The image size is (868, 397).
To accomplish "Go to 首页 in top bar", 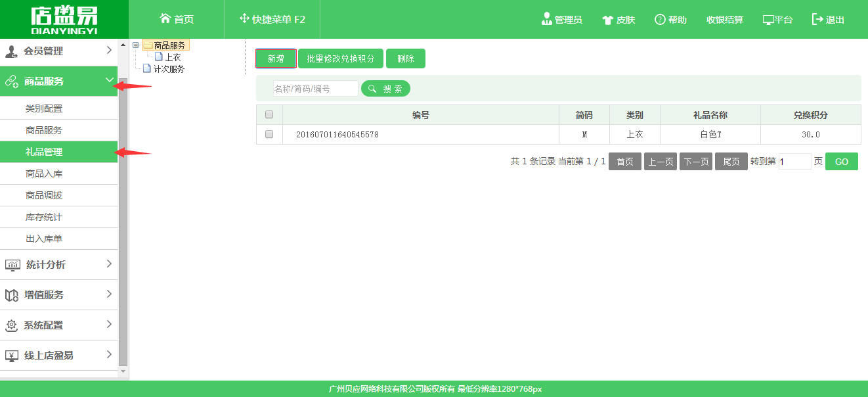I will tap(177, 19).
